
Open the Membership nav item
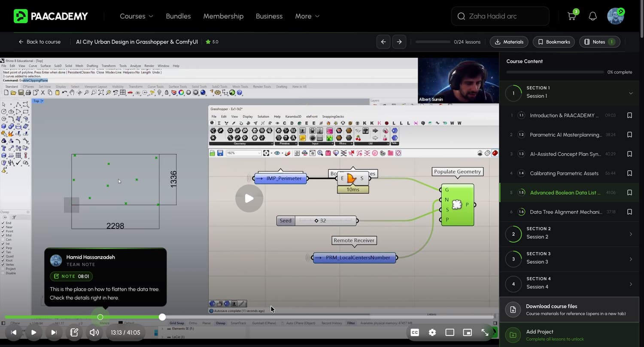223,16
